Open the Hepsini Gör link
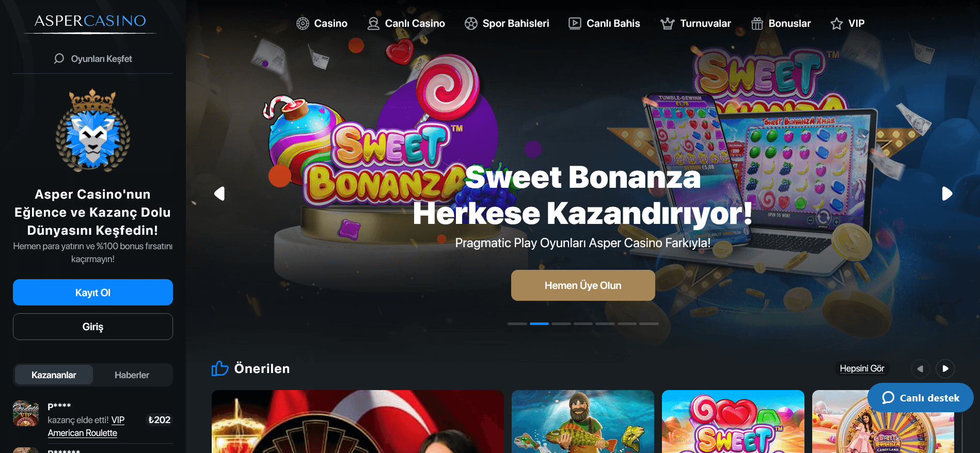This screenshot has width=980, height=453. pos(862,368)
